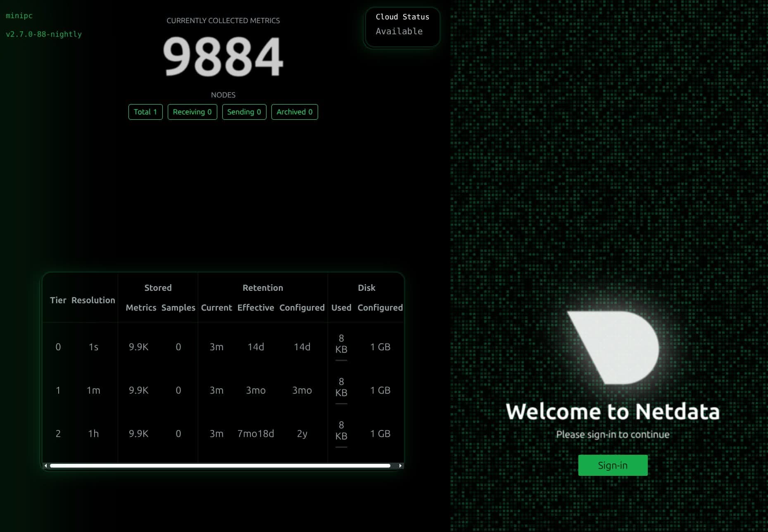This screenshot has height=532, width=768.
Task: Click the 7mo18d effective retention cell
Action: tap(255, 434)
